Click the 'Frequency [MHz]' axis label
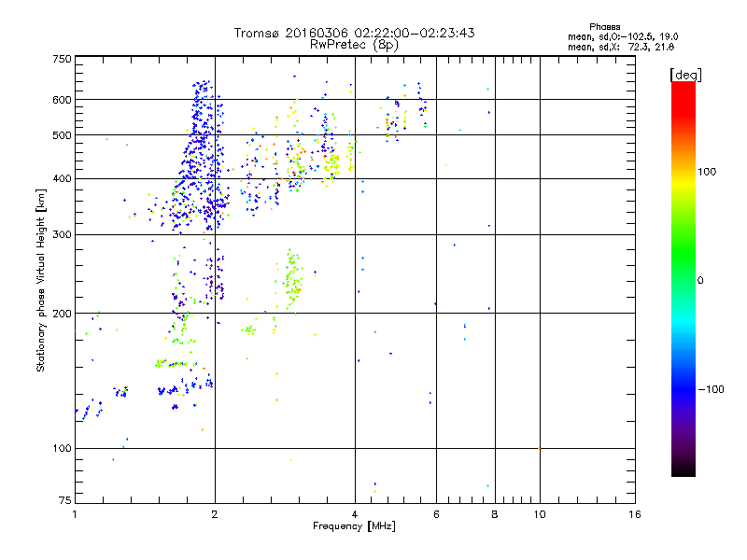 pyautogui.click(x=354, y=526)
